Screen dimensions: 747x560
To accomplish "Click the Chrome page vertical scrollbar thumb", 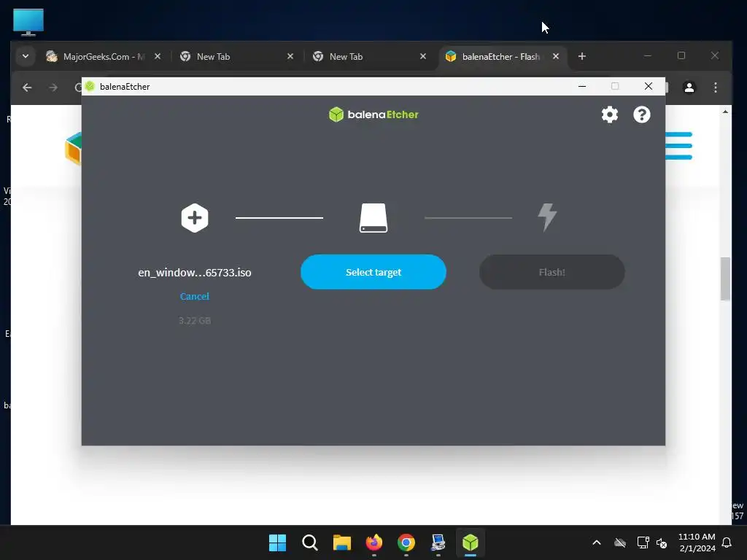I will coord(725,279).
